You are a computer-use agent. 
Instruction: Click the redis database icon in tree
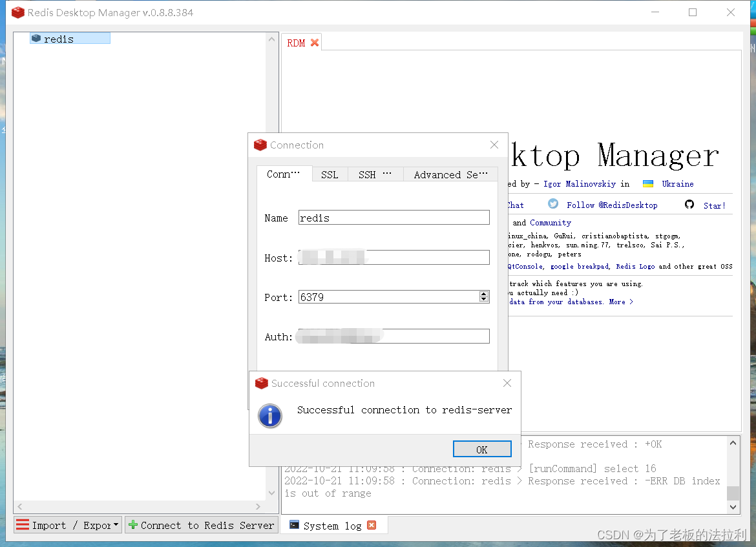pos(36,38)
